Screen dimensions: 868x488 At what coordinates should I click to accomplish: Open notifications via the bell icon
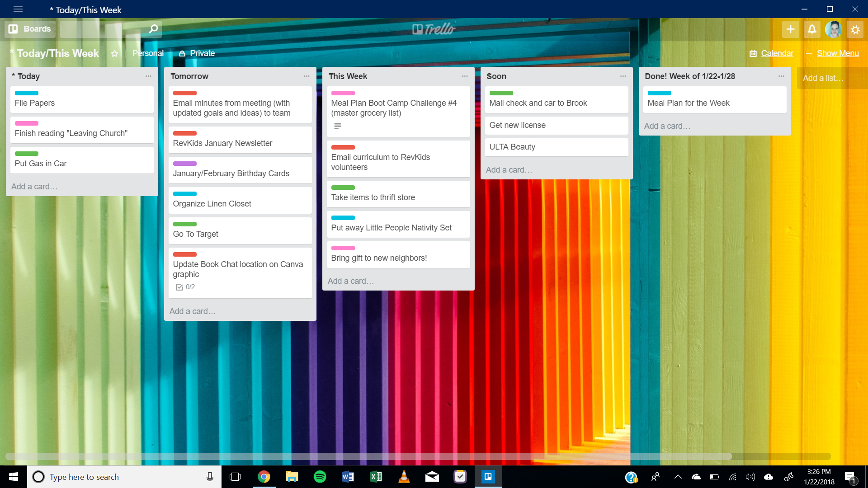[811, 28]
